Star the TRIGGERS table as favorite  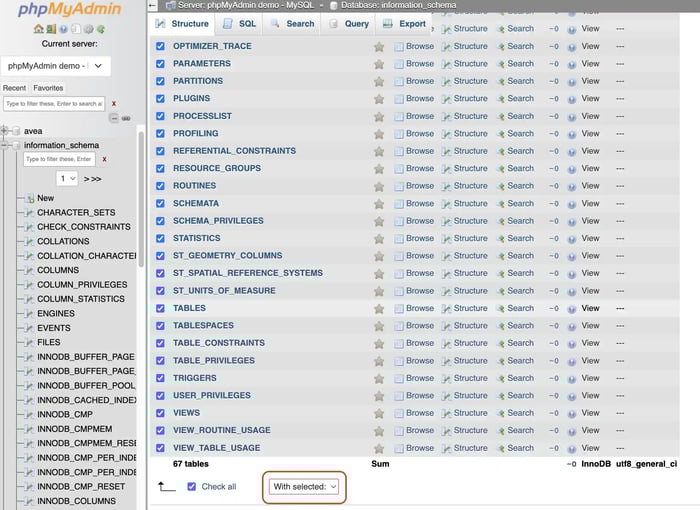(x=379, y=378)
